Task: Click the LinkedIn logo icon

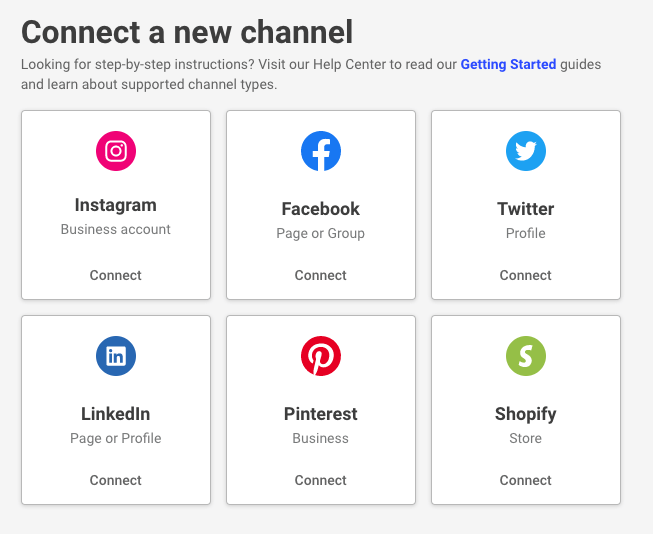Action: (x=116, y=356)
